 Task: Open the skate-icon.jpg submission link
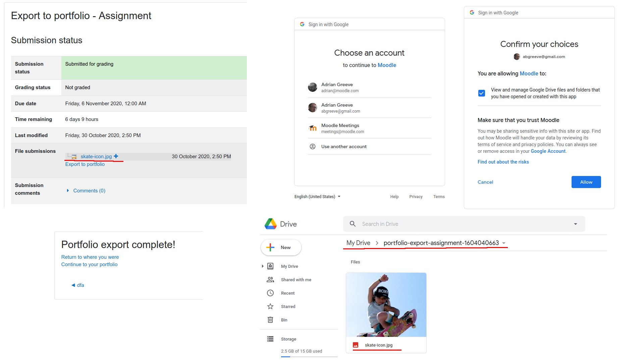pos(96,156)
